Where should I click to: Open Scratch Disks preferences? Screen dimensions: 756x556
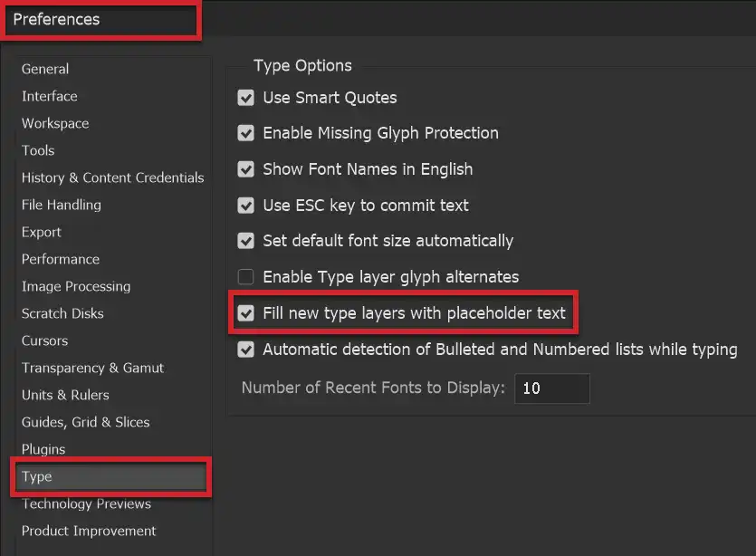point(62,313)
